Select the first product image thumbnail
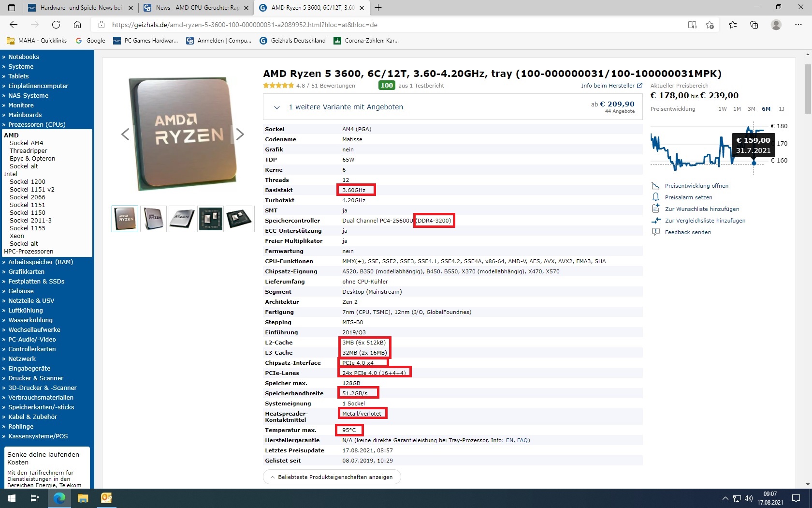 click(125, 219)
